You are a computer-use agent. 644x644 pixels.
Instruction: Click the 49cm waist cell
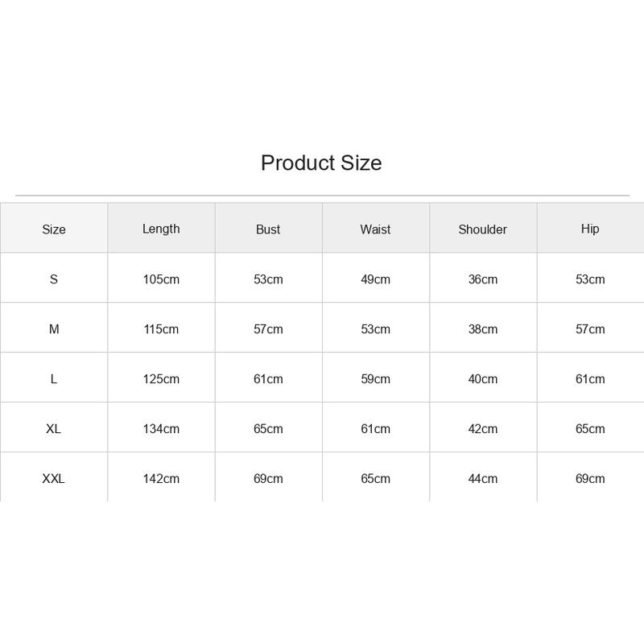pos(375,279)
